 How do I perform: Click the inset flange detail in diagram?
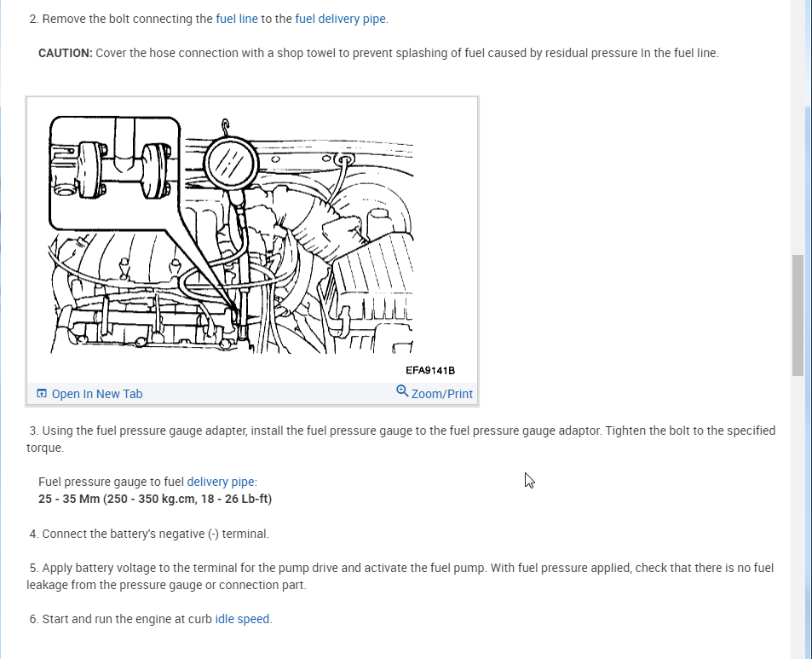(x=114, y=172)
